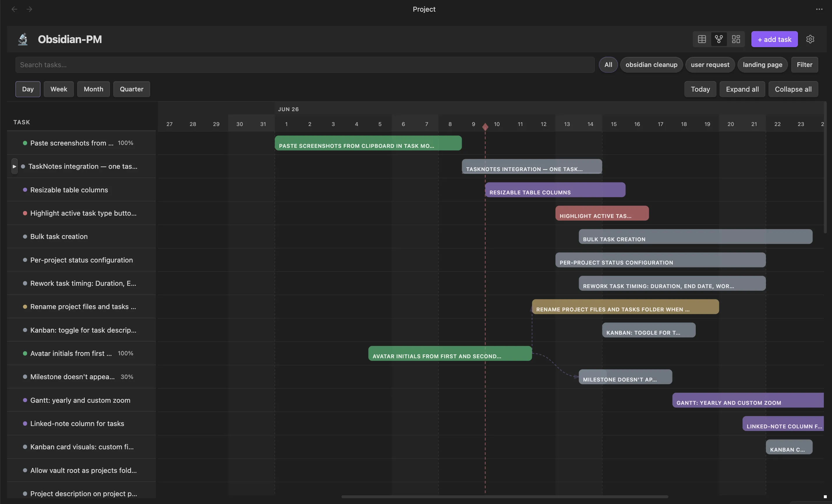Select the Quarter zoom tab

coord(132,89)
